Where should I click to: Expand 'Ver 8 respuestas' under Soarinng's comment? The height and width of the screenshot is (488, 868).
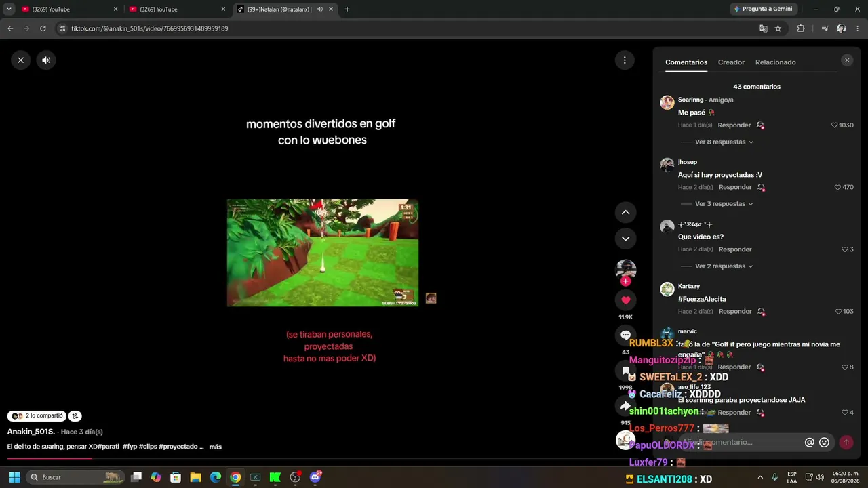click(724, 142)
